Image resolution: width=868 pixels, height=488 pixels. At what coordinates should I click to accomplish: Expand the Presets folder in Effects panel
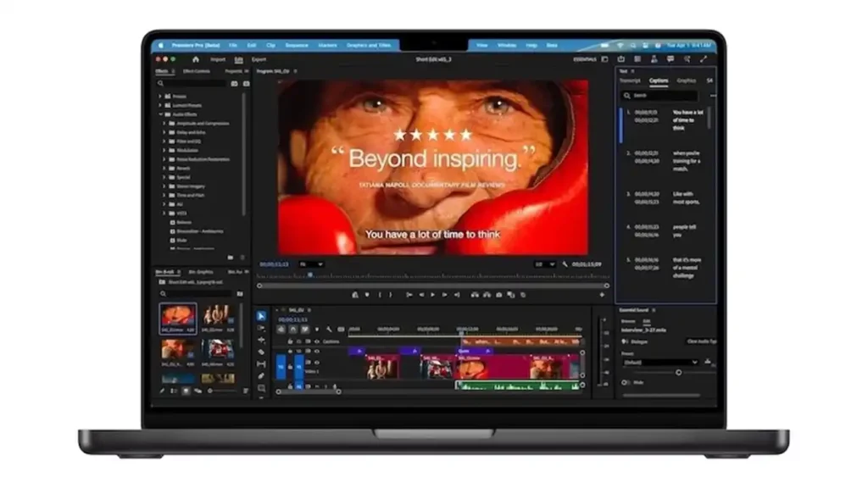tap(160, 96)
